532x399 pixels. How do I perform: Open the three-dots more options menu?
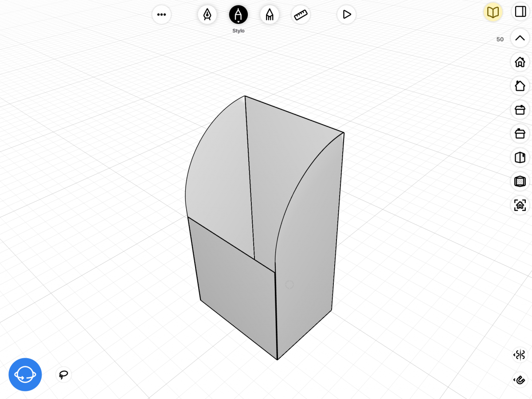click(161, 15)
